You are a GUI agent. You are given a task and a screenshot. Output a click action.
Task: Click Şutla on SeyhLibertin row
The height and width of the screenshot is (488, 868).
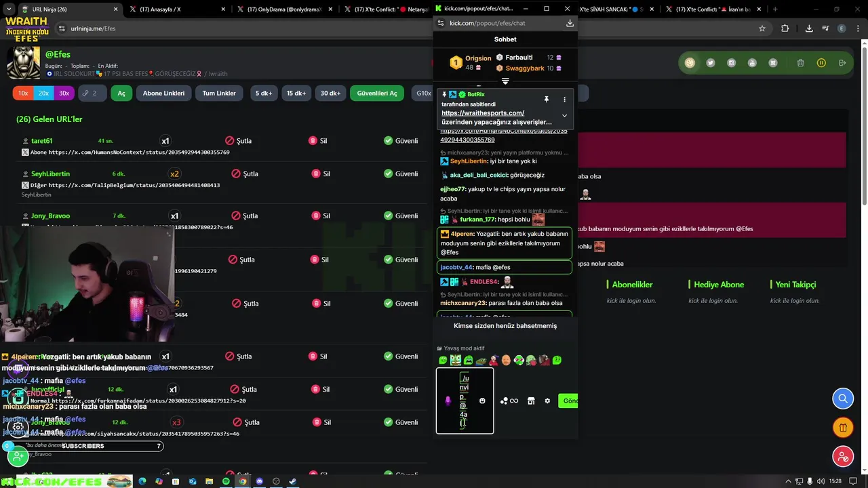[x=245, y=174]
